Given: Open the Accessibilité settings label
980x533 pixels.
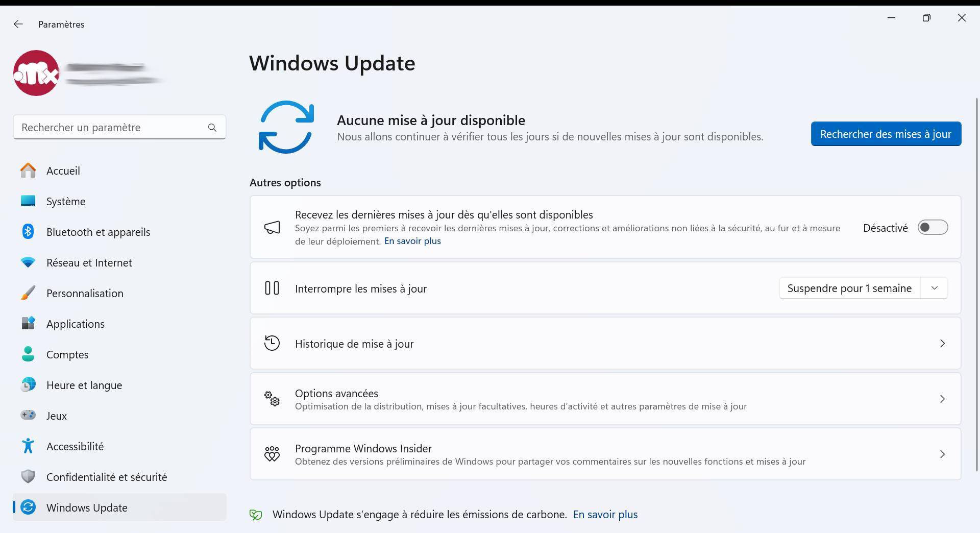Looking at the screenshot, I should [x=75, y=446].
